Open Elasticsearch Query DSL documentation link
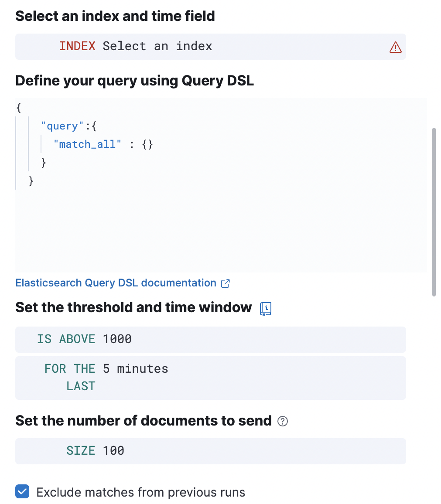Screen dimensions: 441x504 (x=116, y=283)
